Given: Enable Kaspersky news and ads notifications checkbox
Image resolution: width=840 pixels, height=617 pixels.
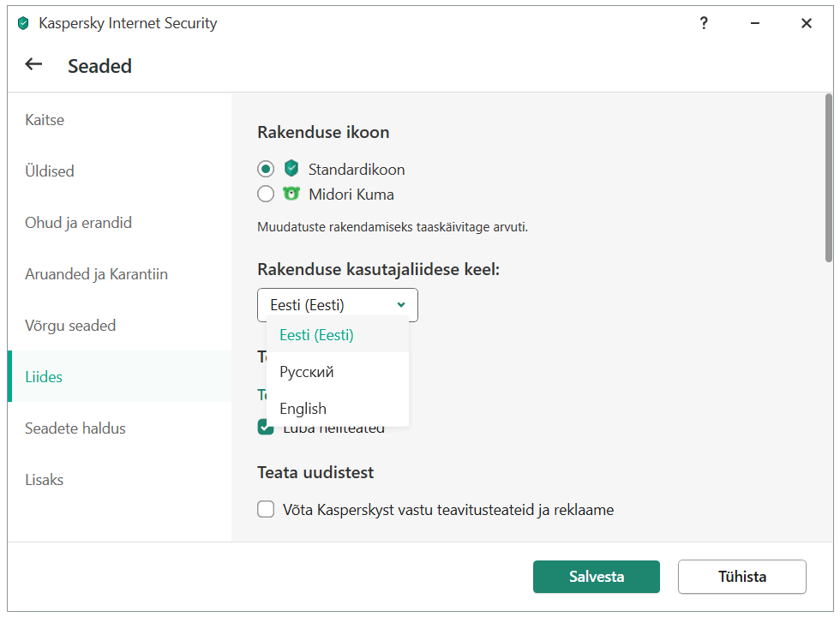Looking at the screenshot, I should 266,509.
